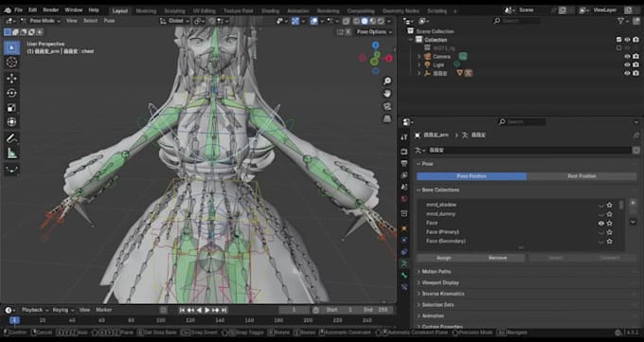644x342 pixels.
Task: Switch to the UV Editing workspace tab
Action: 205,11
